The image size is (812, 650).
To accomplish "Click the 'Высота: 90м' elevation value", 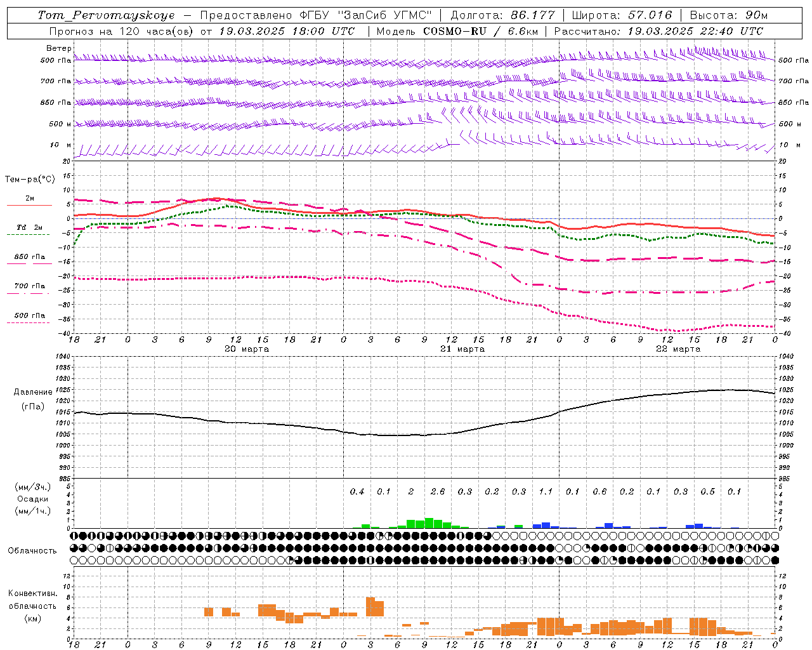I will click(x=728, y=15).
